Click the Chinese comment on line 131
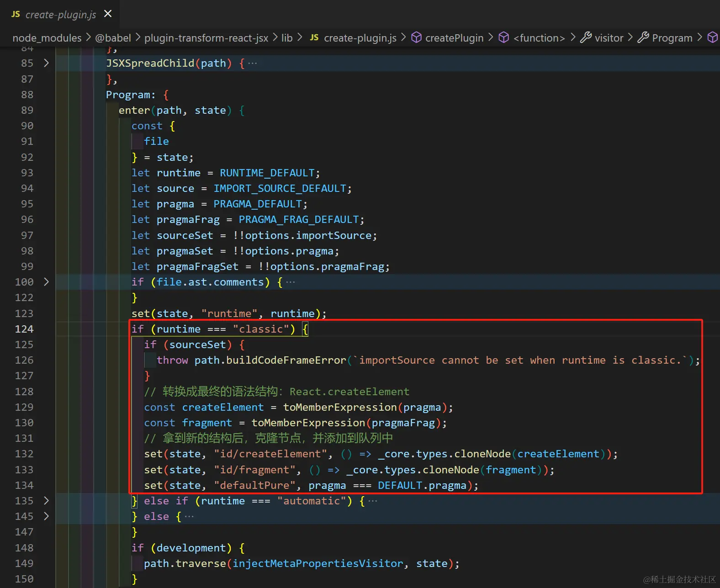 269,438
